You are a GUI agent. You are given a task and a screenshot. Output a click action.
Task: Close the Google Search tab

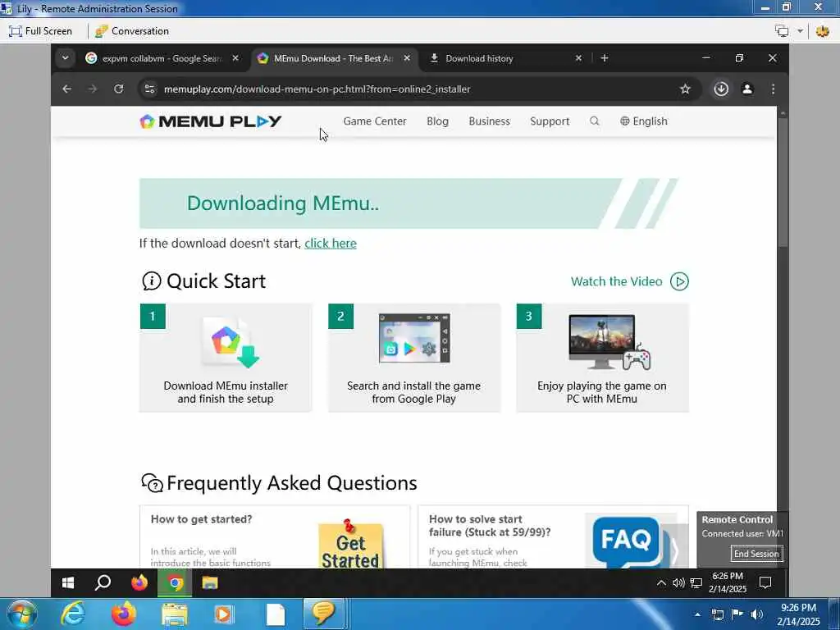coord(235,58)
